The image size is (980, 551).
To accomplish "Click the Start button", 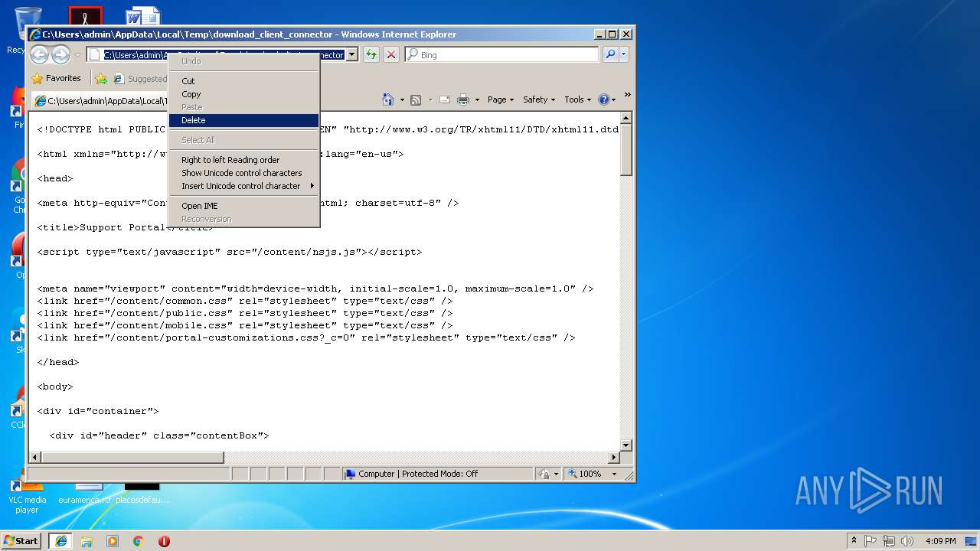I will 21,540.
